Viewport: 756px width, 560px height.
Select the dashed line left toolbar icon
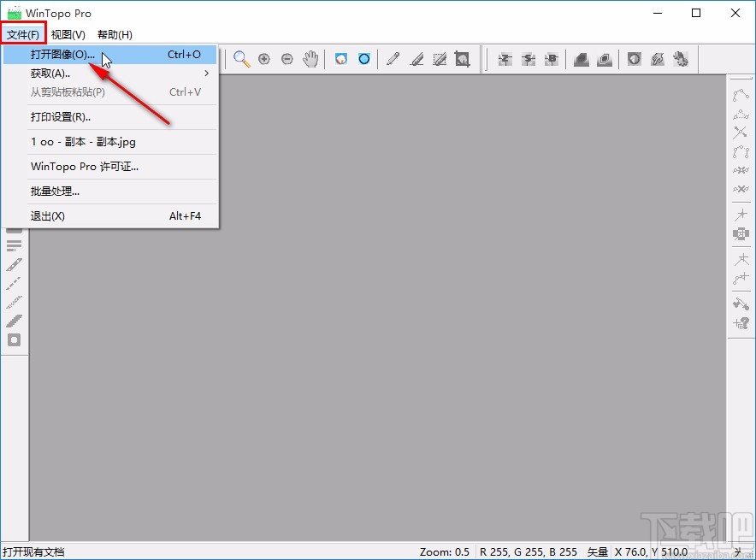(x=14, y=283)
